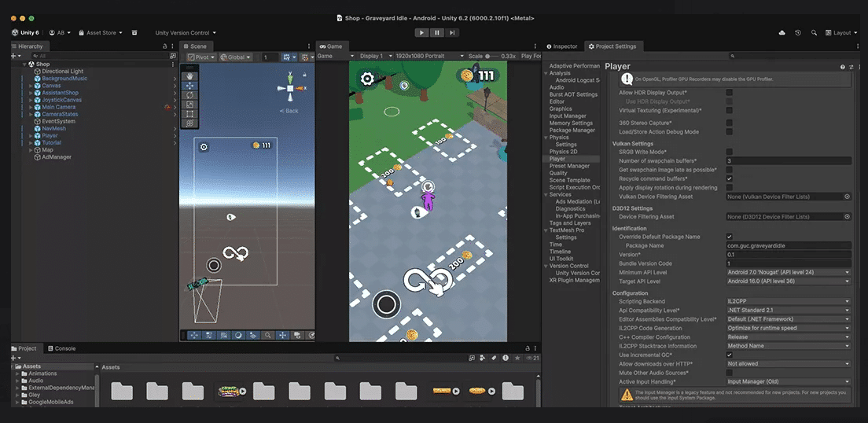Enable SRGB Write Mode checkbox
The image size is (868, 423).
click(730, 152)
